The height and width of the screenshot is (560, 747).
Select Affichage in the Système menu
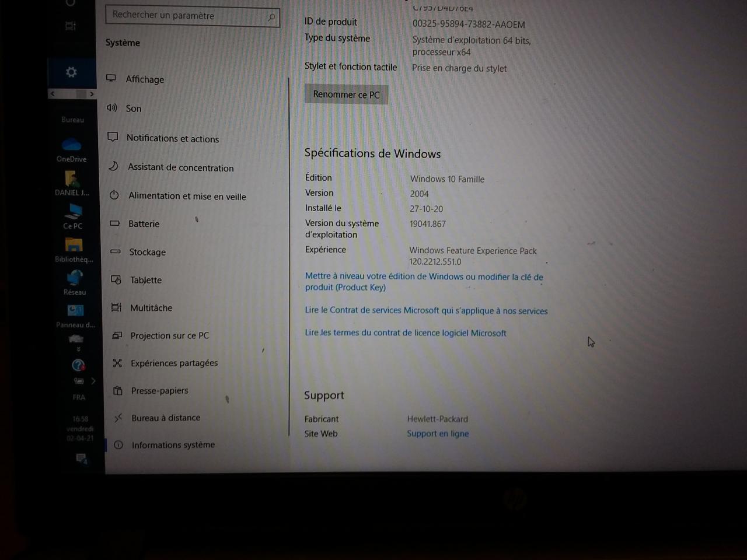[x=145, y=79]
